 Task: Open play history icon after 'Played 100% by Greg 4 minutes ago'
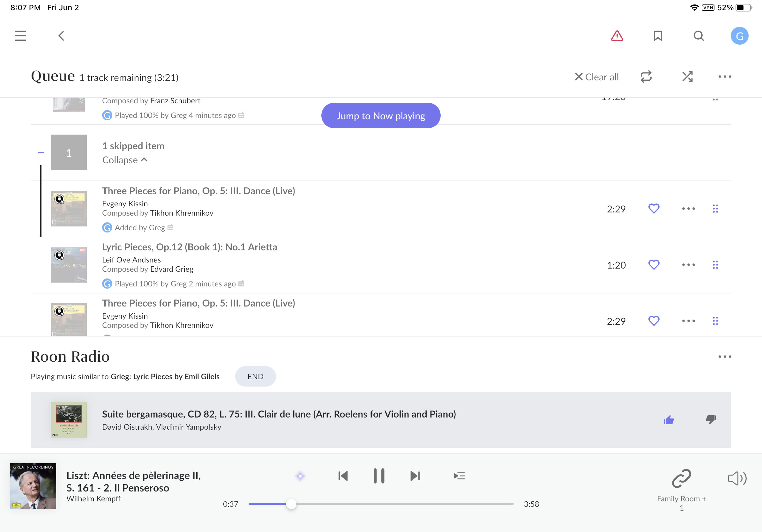241,115
